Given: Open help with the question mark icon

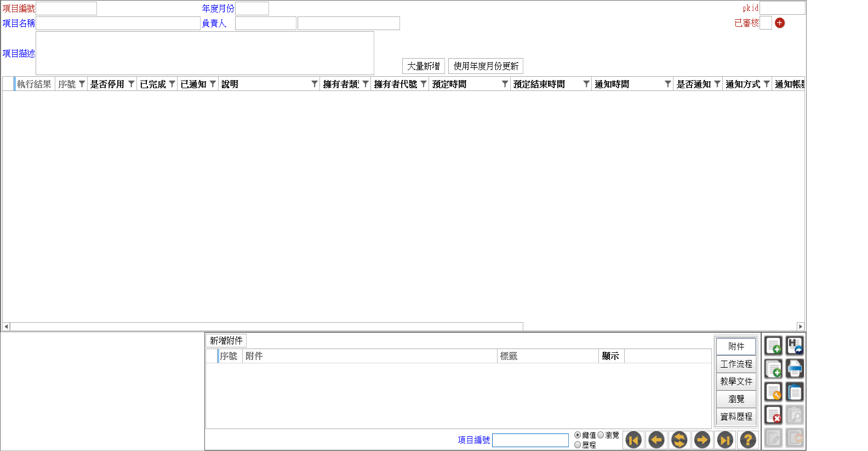Looking at the screenshot, I should (x=748, y=439).
